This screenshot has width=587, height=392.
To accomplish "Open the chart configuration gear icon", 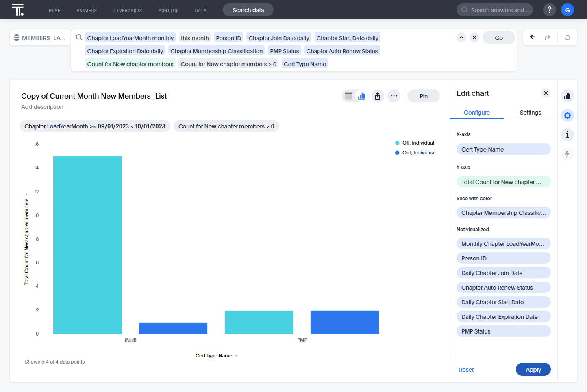I will (x=567, y=115).
